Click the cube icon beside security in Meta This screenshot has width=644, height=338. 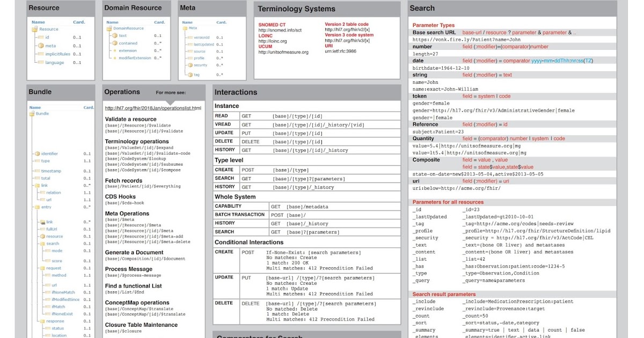click(189, 65)
